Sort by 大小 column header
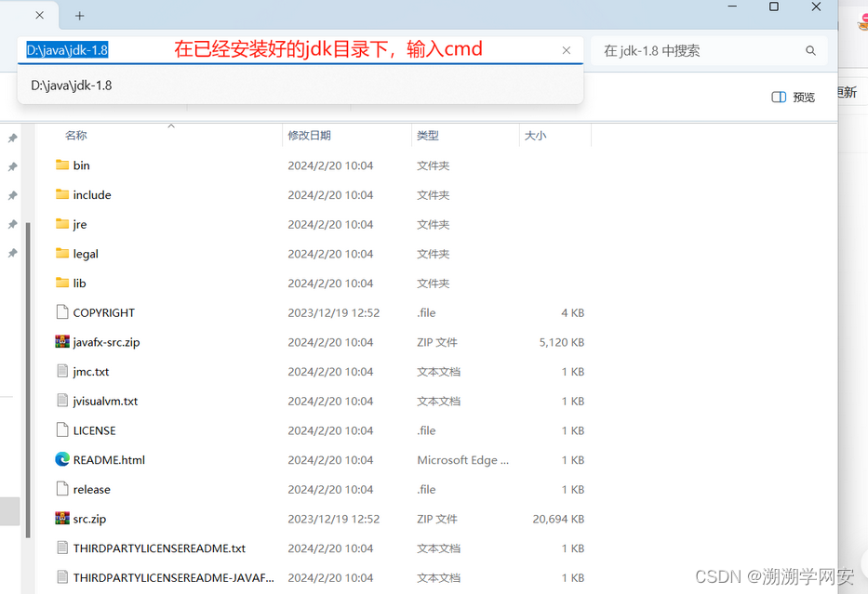The height and width of the screenshot is (594, 868). [x=536, y=136]
